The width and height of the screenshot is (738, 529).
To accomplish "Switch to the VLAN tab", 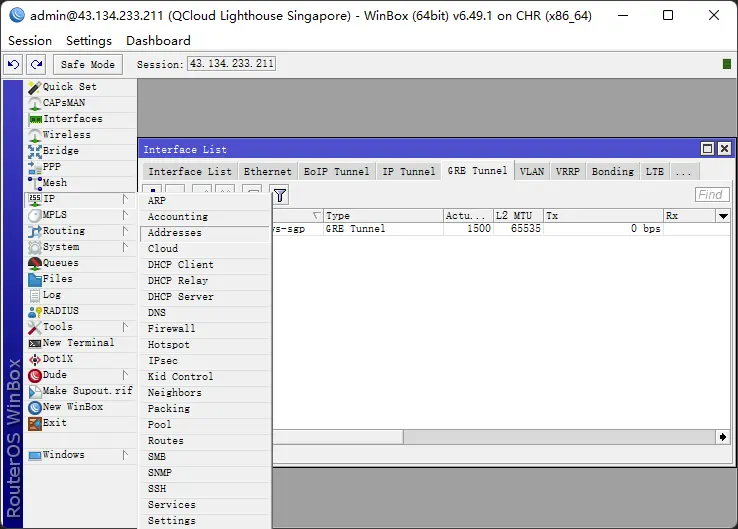I will tap(532, 171).
